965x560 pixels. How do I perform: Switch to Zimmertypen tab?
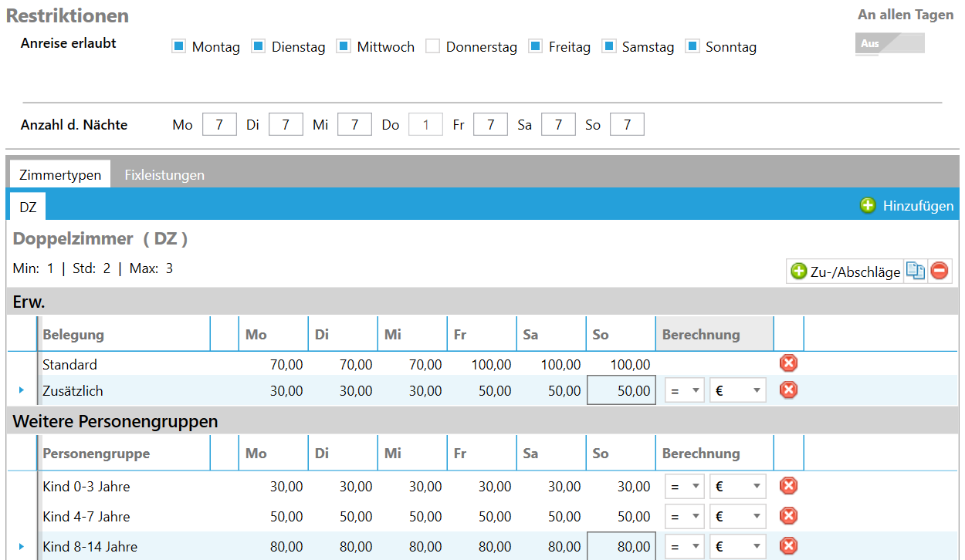(60, 174)
